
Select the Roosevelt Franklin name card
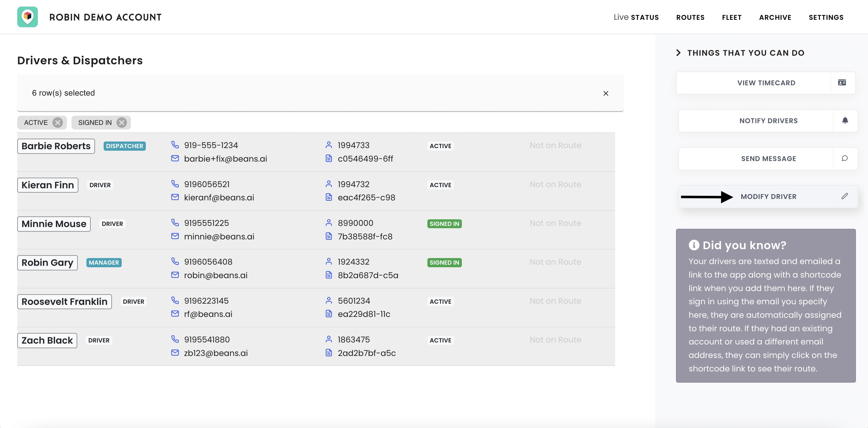pyautogui.click(x=64, y=302)
